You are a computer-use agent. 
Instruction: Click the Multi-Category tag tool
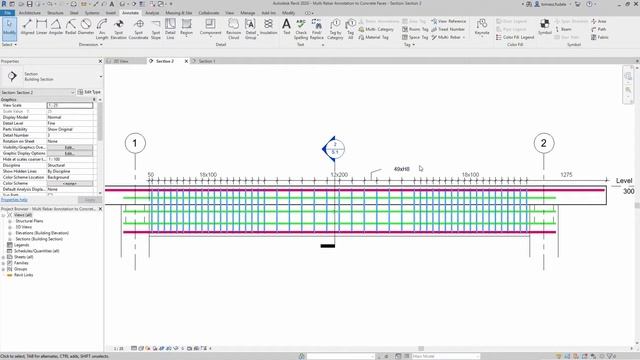[376, 29]
